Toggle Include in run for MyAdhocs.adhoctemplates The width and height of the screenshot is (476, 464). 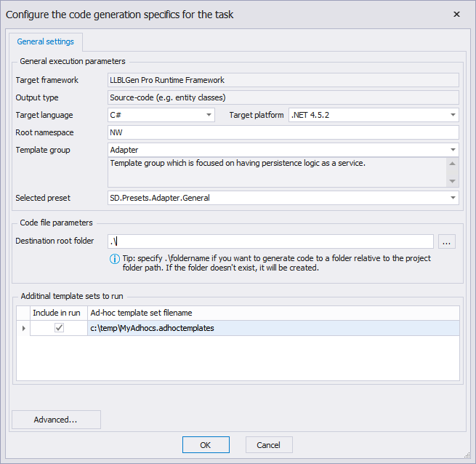(x=59, y=328)
